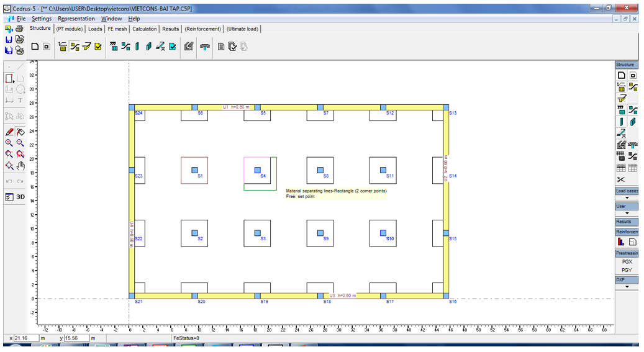Viewport: 644px width, 352px height.
Task: Click the gray stairs structure icon
Action: [189, 47]
